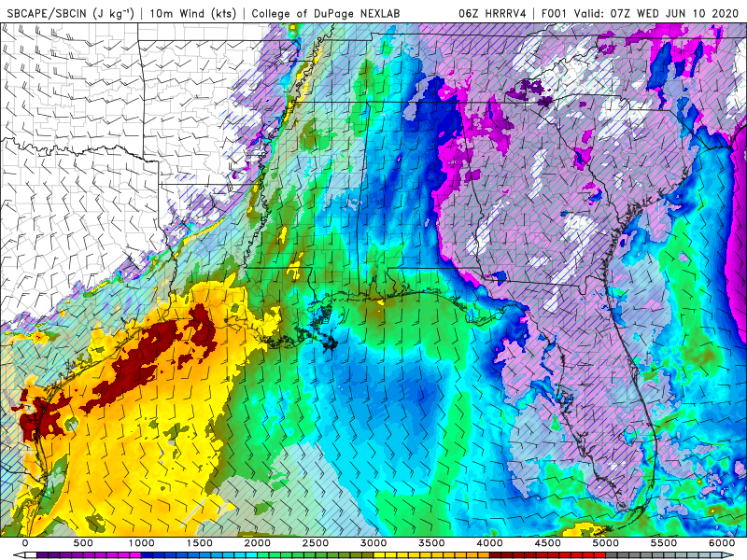The height and width of the screenshot is (560, 747).
Task: Click the left arrow end of colorbar
Action: (x=19, y=555)
